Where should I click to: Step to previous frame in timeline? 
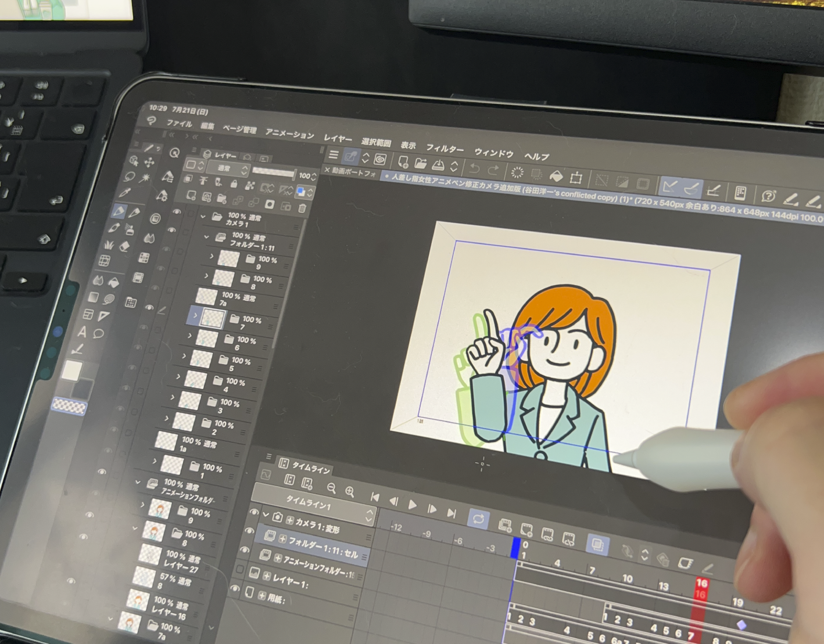tap(393, 501)
